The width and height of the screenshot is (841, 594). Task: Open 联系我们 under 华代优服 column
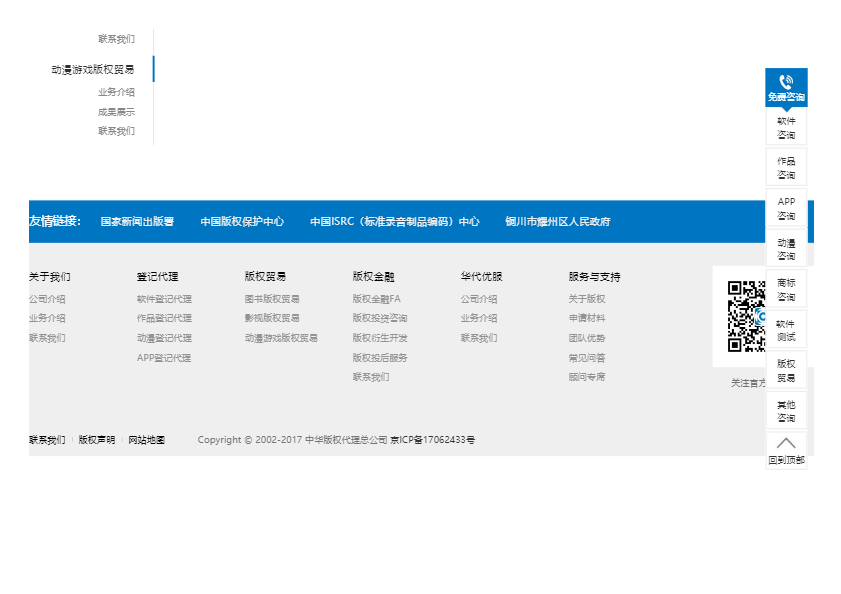[479, 338]
